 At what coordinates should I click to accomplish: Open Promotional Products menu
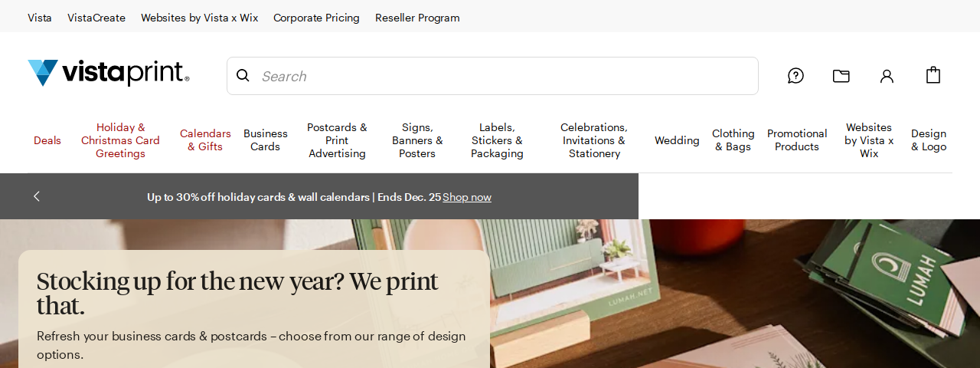pyautogui.click(x=797, y=140)
